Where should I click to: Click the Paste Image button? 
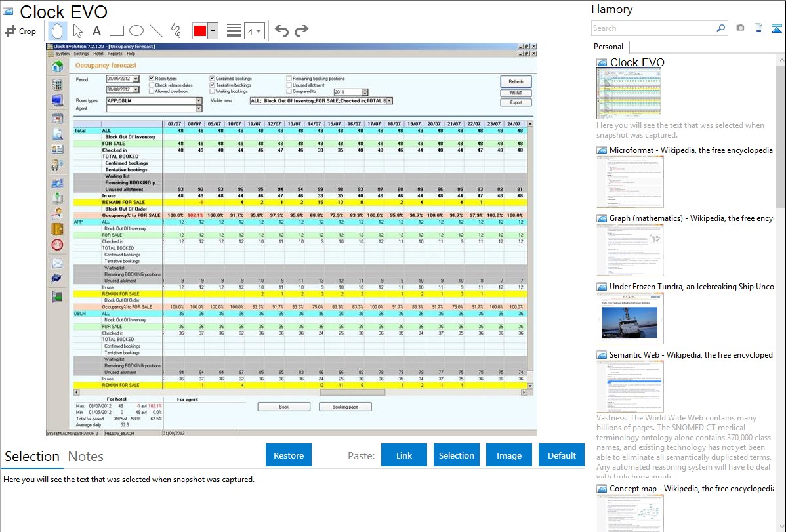508,455
